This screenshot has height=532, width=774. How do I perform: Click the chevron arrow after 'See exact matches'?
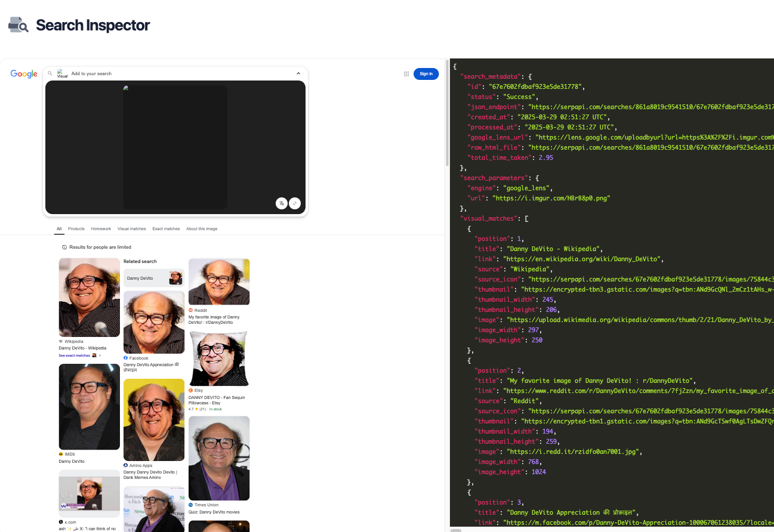click(x=100, y=355)
